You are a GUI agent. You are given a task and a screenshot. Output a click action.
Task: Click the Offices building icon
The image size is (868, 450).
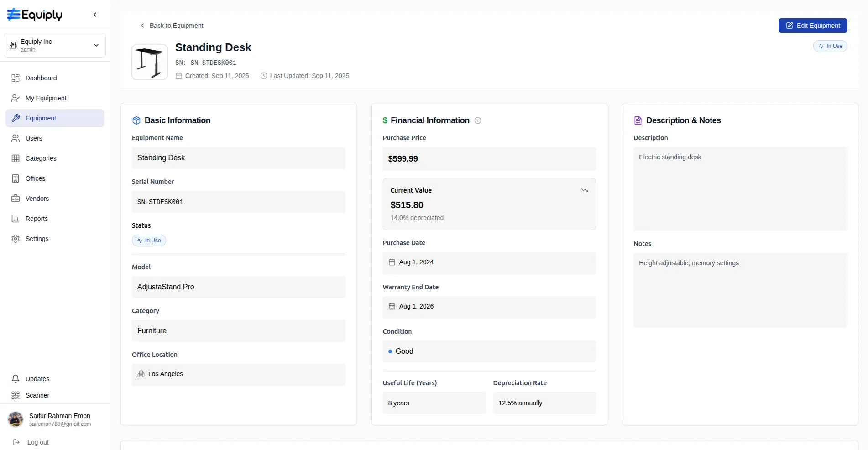16,178
